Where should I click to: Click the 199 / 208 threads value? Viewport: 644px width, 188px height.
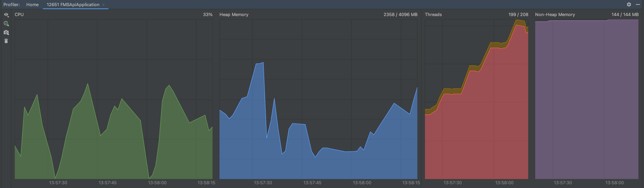pos(518,15)
